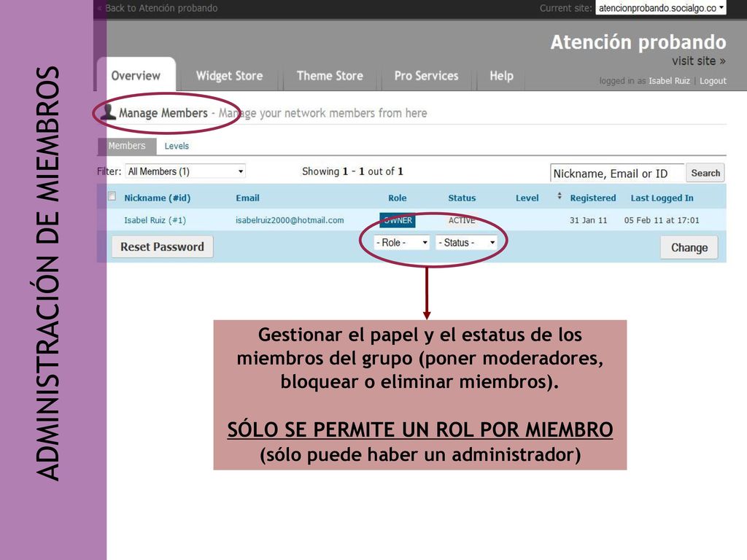Switch to the Levels sub-tab
The width and height of the screenshot is (747, 560).
[177, 146]
